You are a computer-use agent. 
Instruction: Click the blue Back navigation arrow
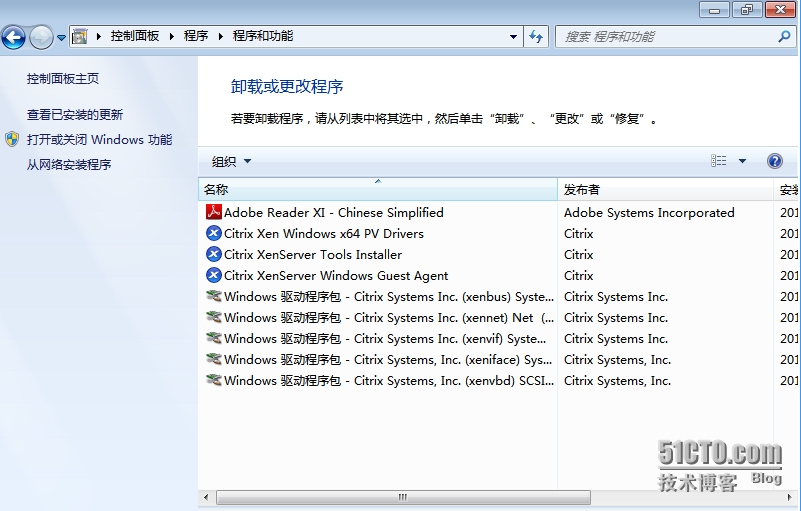pyautogui.click(x=13, y=37)
